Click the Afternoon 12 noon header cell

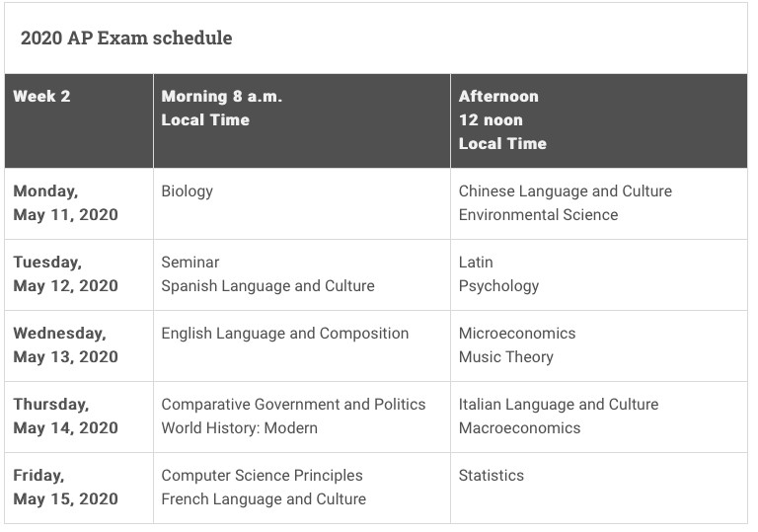pyautogui.click(x=599, y=120)
